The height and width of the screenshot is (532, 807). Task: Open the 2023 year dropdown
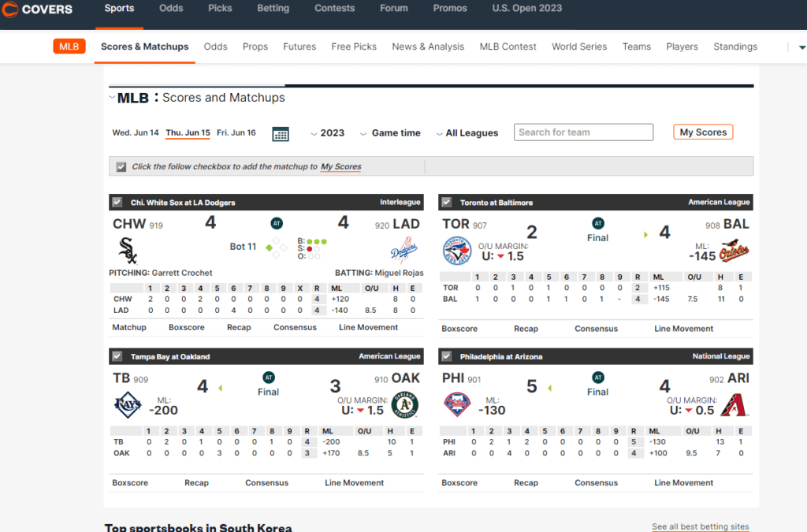click(328, 132)
